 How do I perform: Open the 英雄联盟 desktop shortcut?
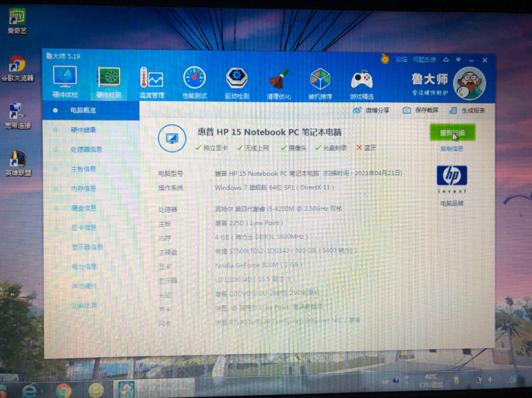18,164
